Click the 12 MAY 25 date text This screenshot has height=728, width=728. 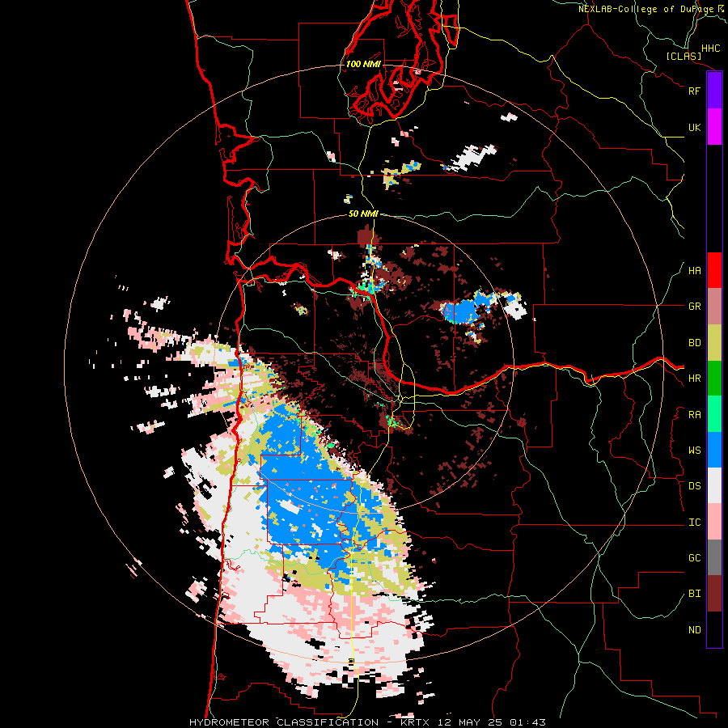(470, 722)
